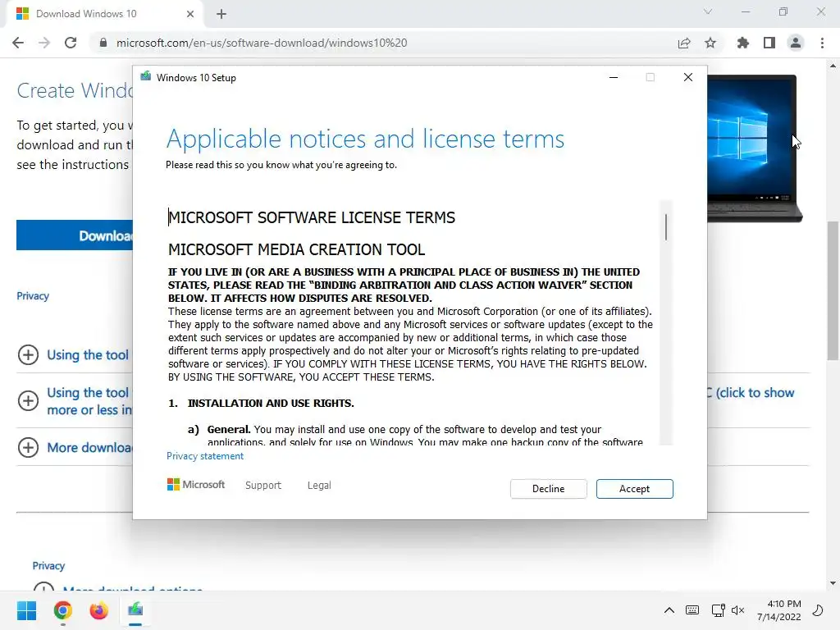
Task: Share this page via Chrome share icon
Action: click(x=684, y=43)
